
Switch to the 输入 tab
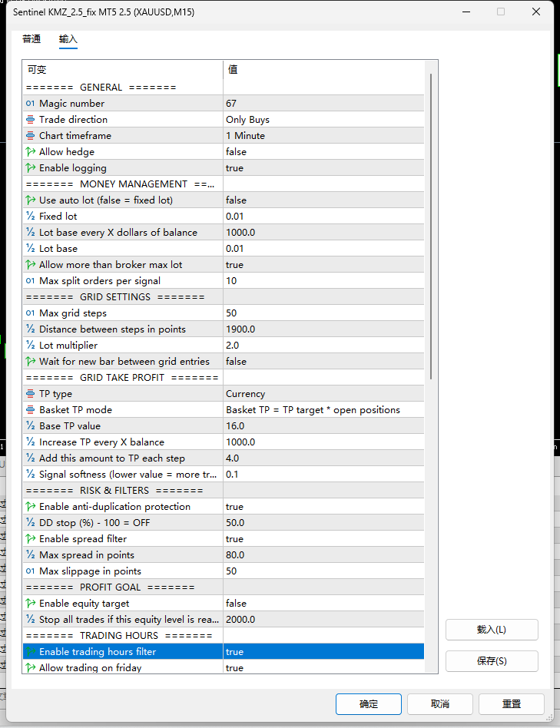tap(68, 39)
